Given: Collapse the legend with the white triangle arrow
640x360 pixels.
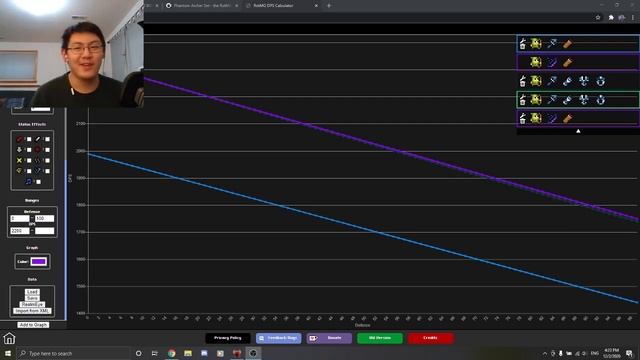Looking at the screenshot, I should (578, 131).
